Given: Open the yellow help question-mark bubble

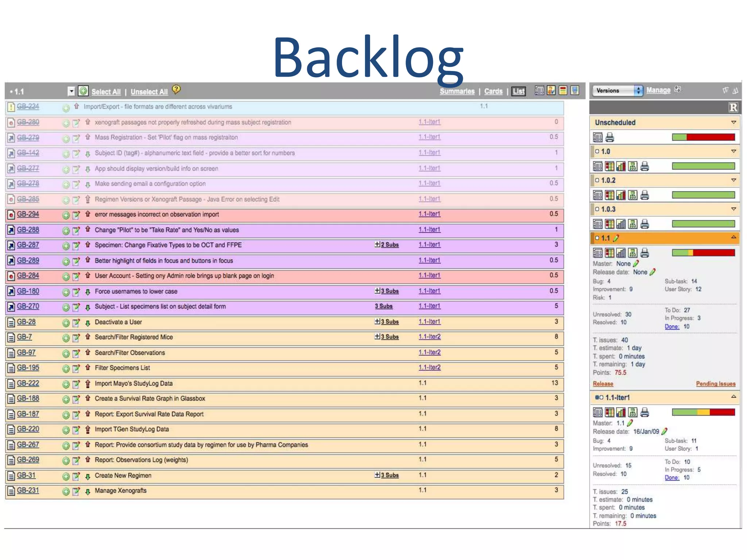Looking at the screenshot, I should [x=176, y=89].
